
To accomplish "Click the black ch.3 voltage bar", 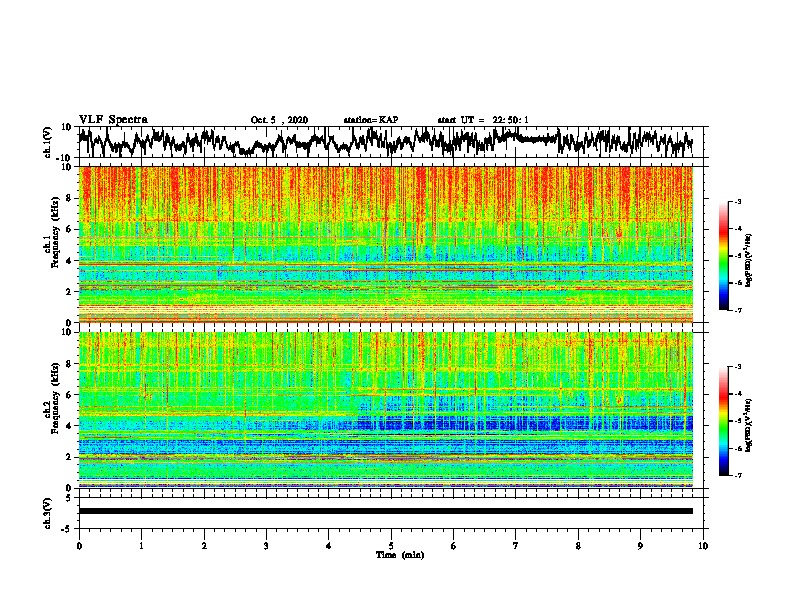I will (386, 511).
